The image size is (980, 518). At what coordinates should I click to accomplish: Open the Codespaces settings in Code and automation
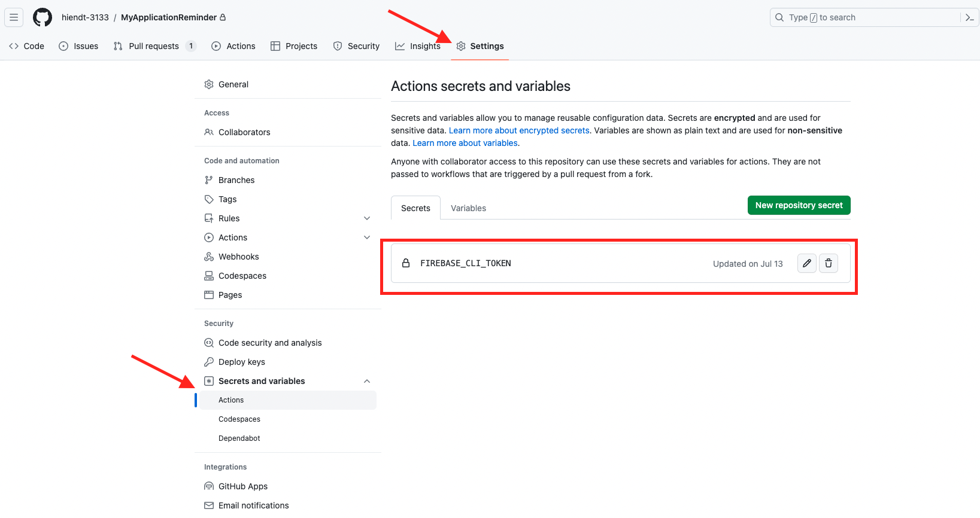[242, 276]
